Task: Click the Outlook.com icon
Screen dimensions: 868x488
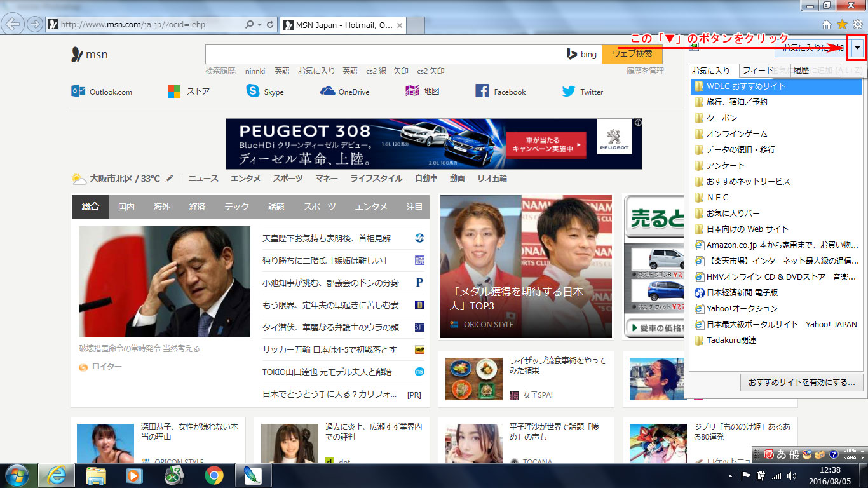Action: (78, 91)
